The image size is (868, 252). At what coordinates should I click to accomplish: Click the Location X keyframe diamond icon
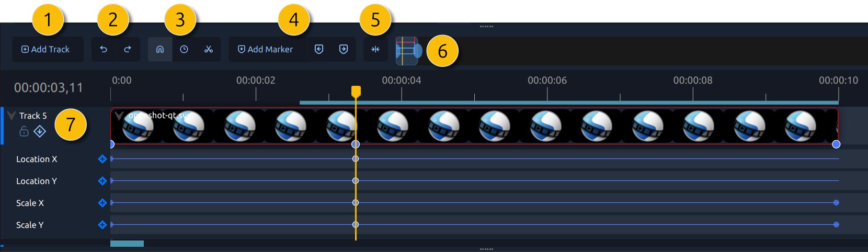point(102,159)
